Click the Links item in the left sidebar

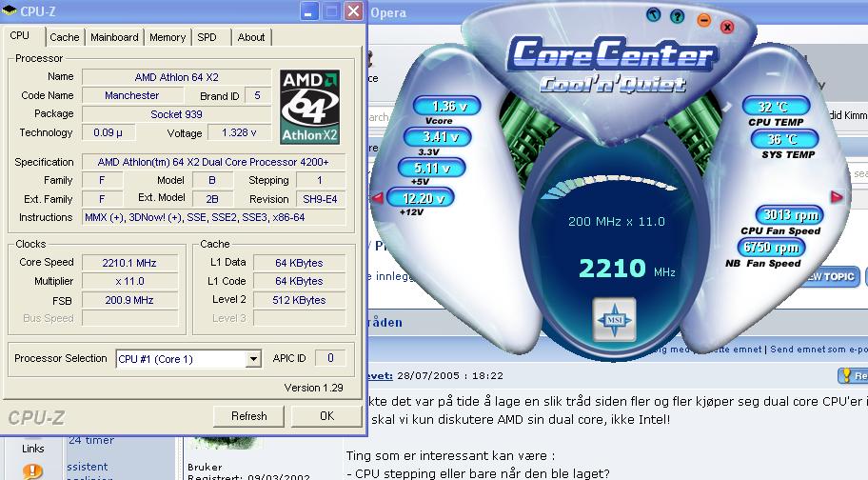(32, 449)
